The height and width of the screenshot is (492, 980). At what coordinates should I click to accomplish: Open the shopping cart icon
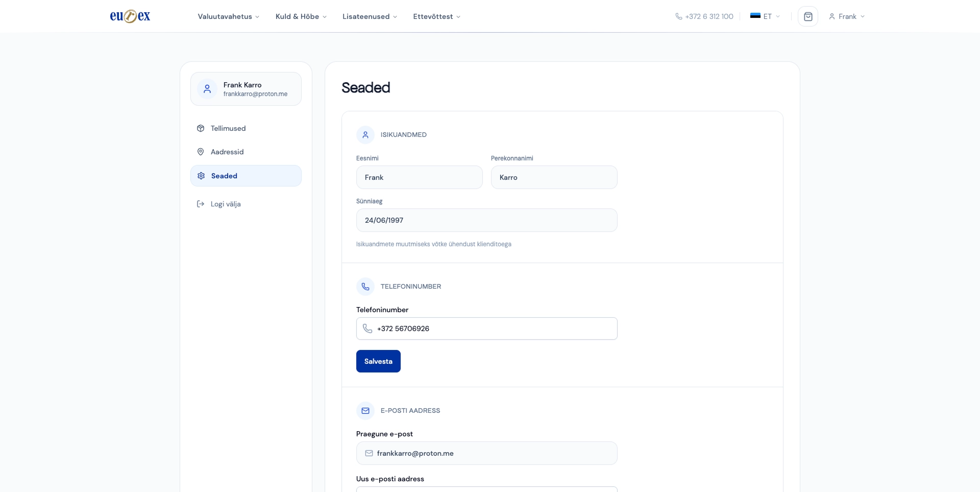click(808, 16)
